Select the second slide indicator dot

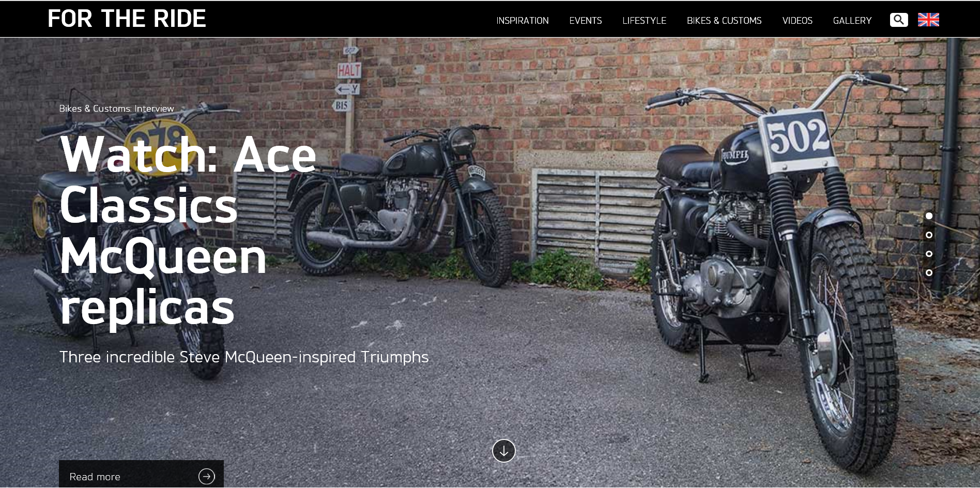[929, 235]
